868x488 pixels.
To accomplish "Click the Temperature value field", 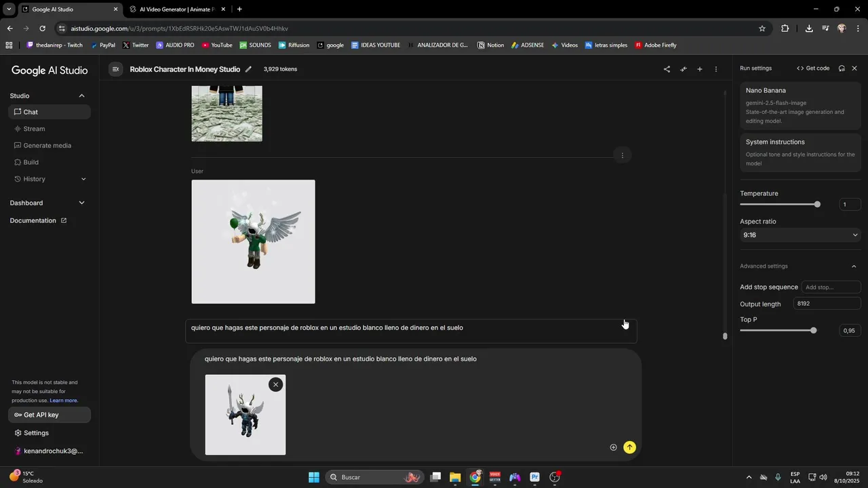I will point(850,205).
